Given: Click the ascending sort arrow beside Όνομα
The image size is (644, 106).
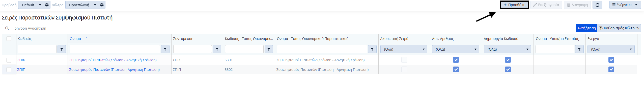Looking at the screenshot, I should point(86,38).
